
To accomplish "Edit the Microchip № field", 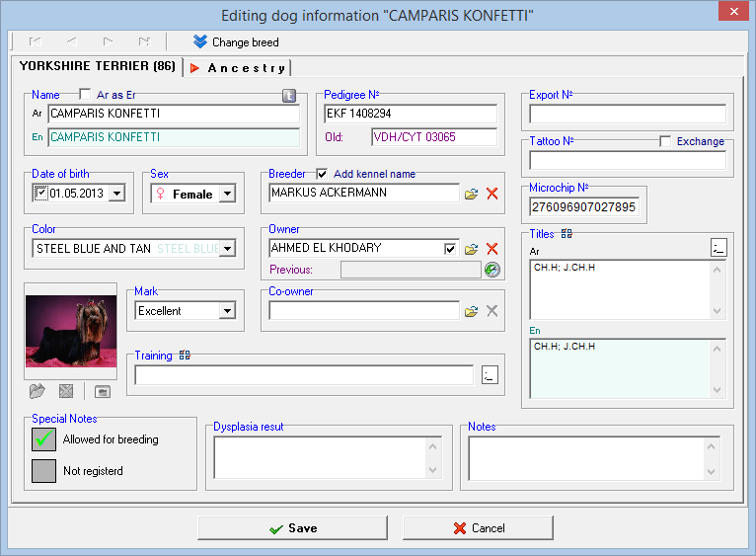I will (584, 207).
